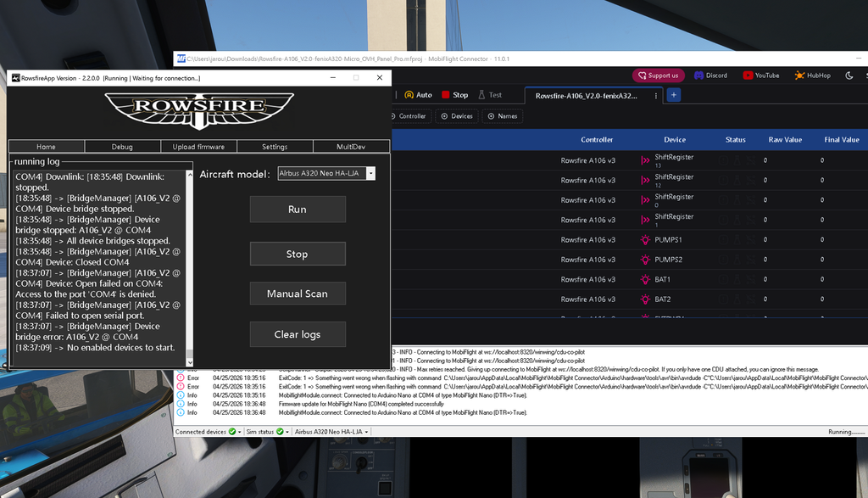Expand the Connected devices dropdown arrow
868x498 pixels.
(x=240, y=432)
